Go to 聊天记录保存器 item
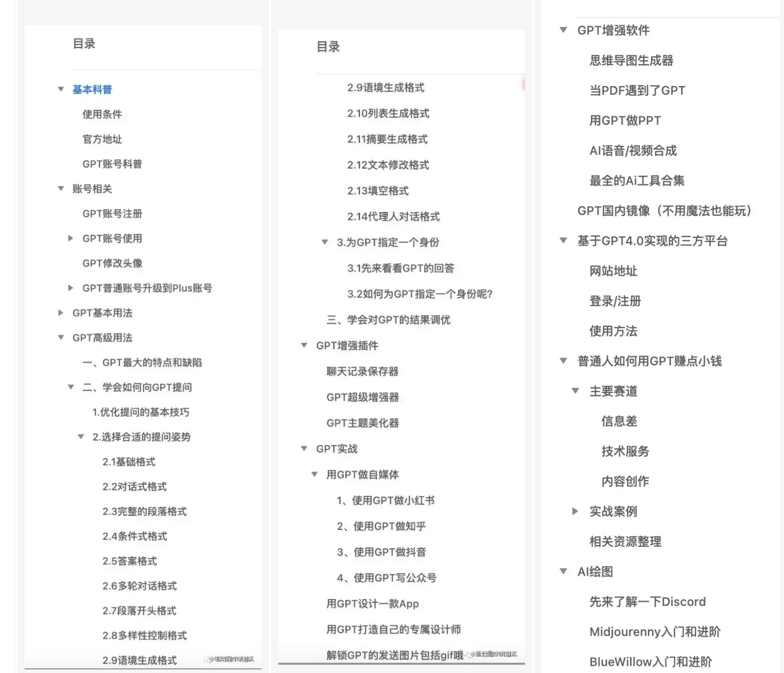Screen dimensions: 784x673 [362, 371]
